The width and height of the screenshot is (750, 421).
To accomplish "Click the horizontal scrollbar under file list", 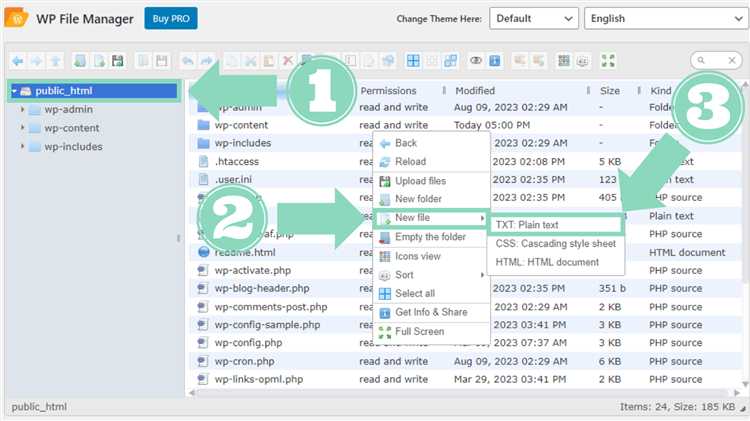I will point(463,393).
